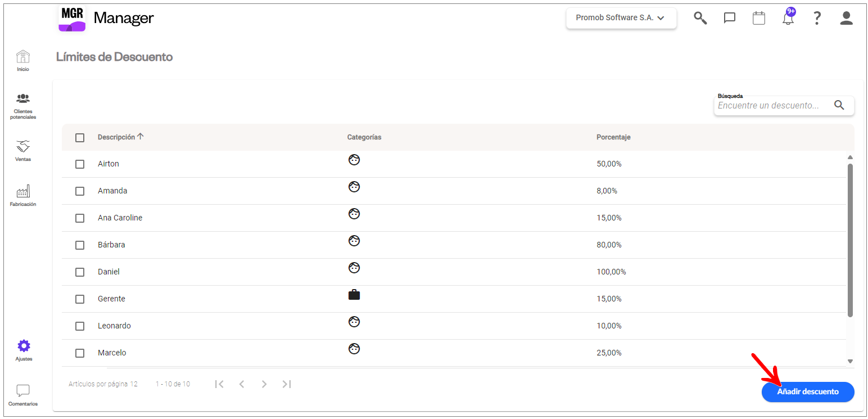The height and width of the screenshot is (419, 868).
Task: Select the checkbox for Airton
Action: [80, 164]
